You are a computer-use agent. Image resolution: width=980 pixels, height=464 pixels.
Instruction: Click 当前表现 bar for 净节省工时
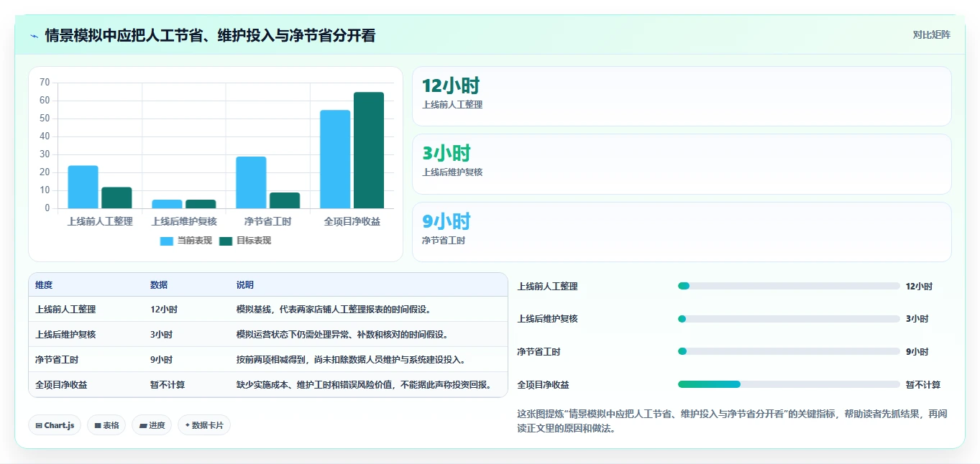pyautogui.click(x=251, y=182)
